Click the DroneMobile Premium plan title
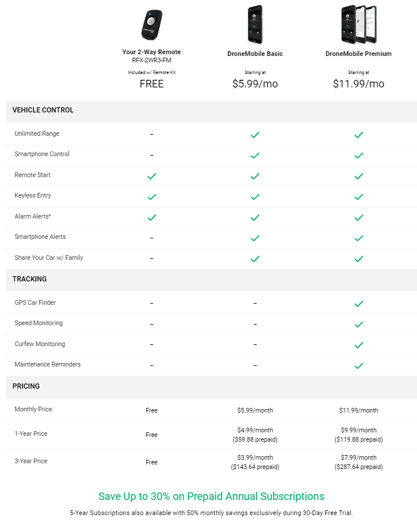This screenshot has height=532, width=417. [x=359, y=54]
